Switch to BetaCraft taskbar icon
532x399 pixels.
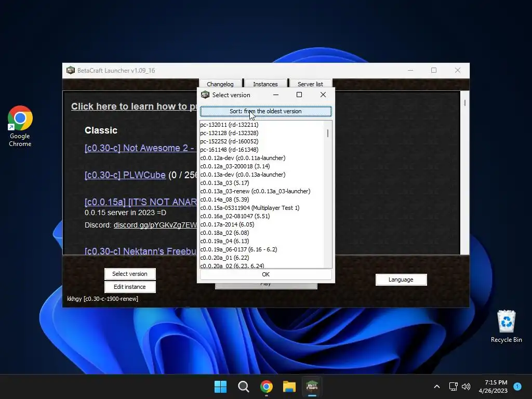[312, 387]
